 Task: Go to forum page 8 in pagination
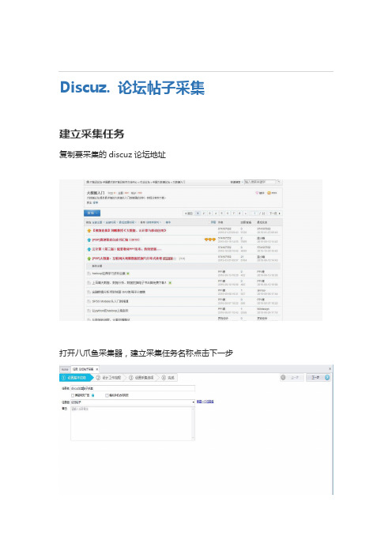click(x=239, y=213)
